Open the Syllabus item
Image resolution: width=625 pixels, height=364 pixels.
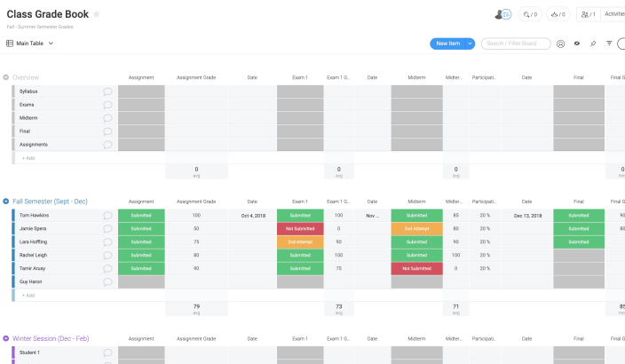(28, 91)
